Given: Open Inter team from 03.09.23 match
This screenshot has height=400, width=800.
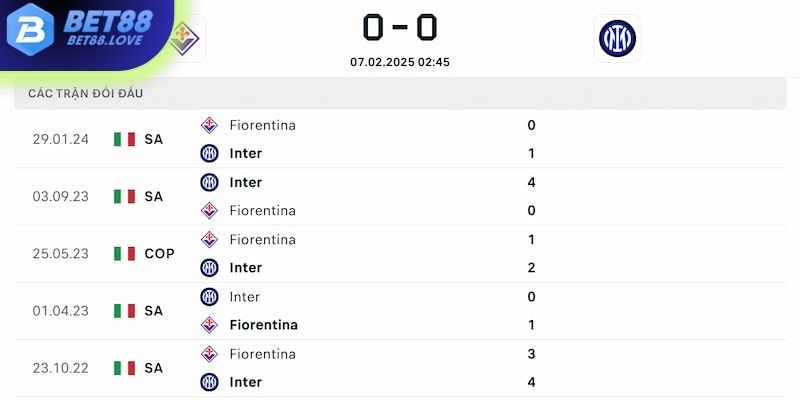Looking at the screenshot, I should pyautogui.click(x=245, y=182).
